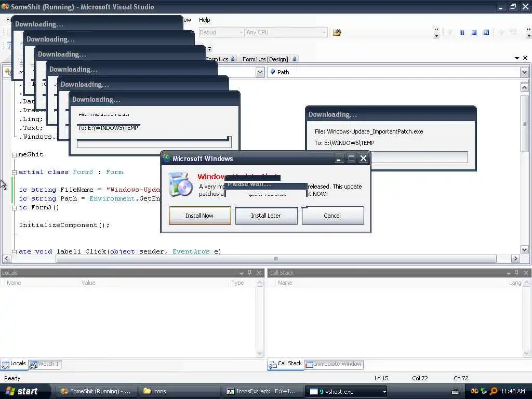Open the types dropdown arrow left of Path
This screenshot has width=532, height=399.
pos(260,72)
